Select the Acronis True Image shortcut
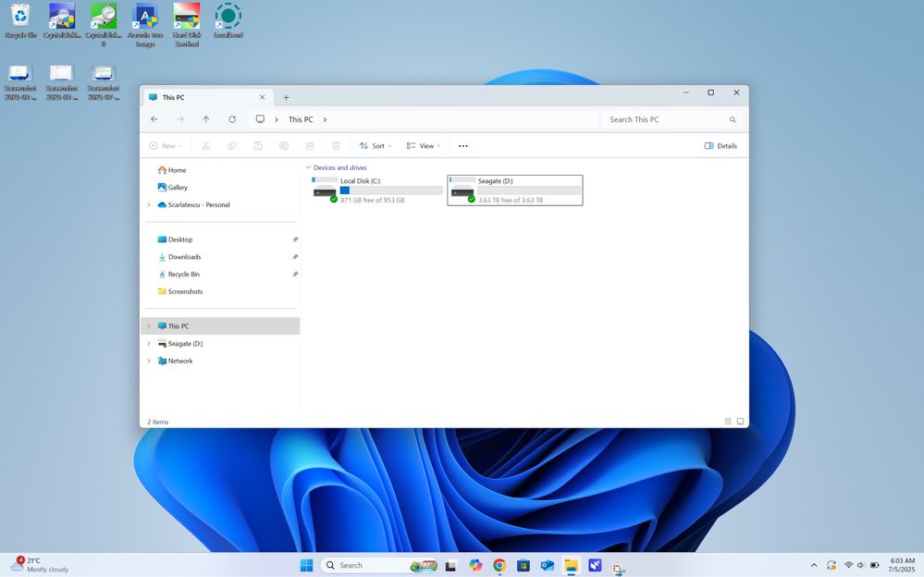Viewport: 924px width, 577px height. 145,25
